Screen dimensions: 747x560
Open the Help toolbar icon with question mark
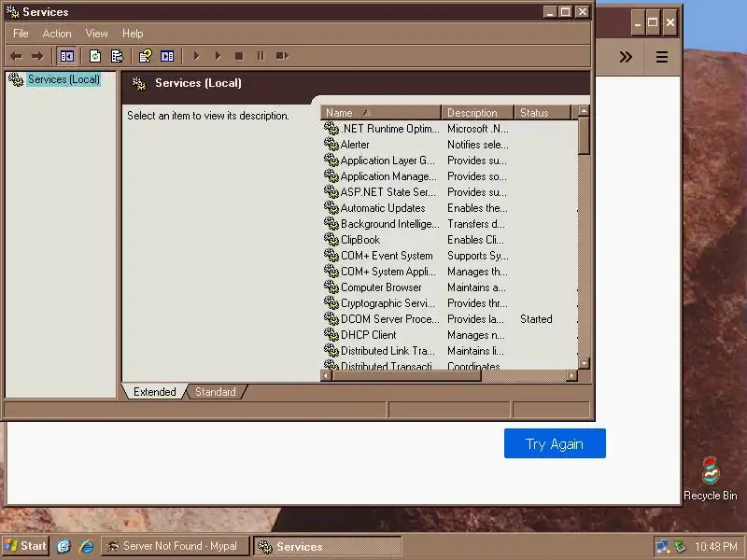click(x=146, y=56)
